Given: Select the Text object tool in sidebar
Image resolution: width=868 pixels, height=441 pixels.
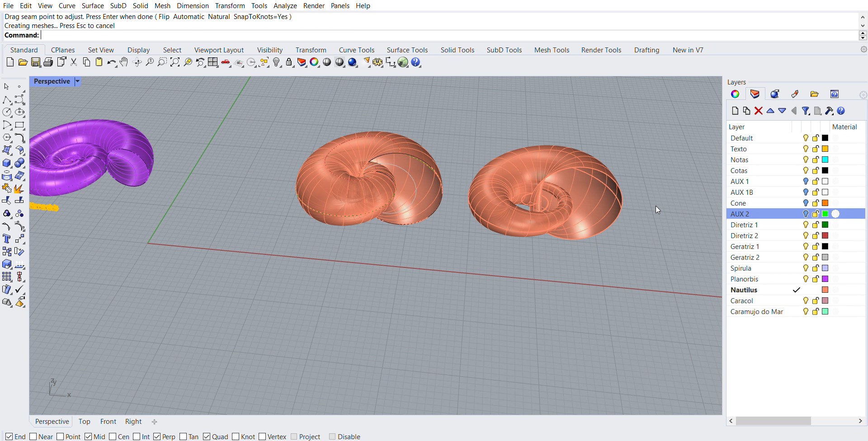Looking at the screenshot, I should point(7,239).
